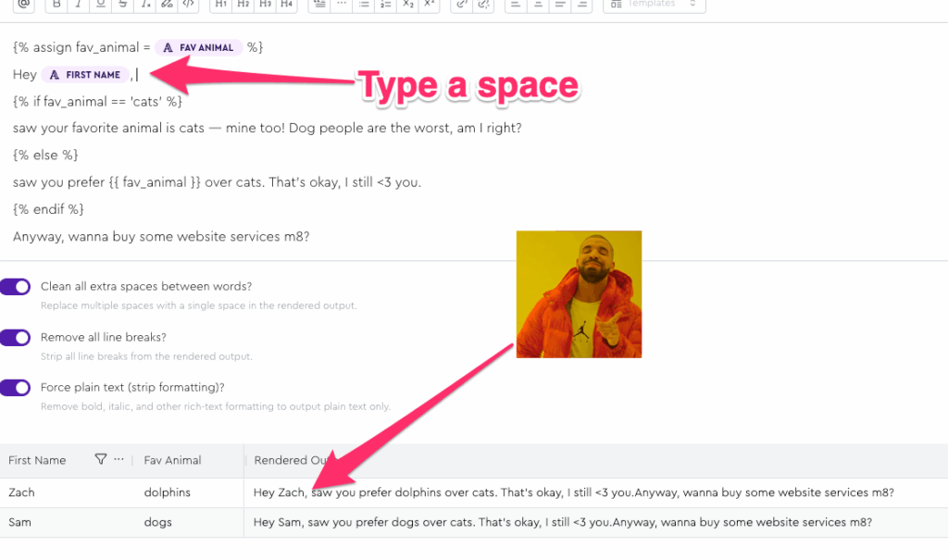The image size is (948, 560).
Task: Click the filter icon in First Name column
Action: click(x=100, y=460)
